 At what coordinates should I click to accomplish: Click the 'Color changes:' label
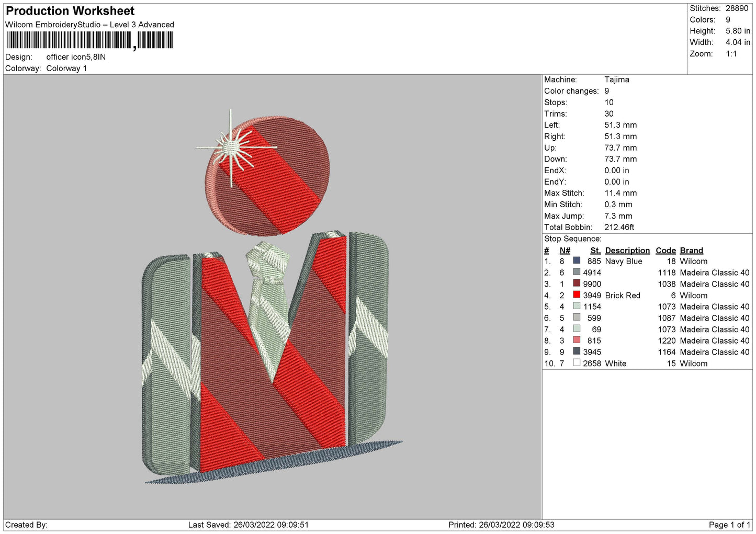(571, 91)
